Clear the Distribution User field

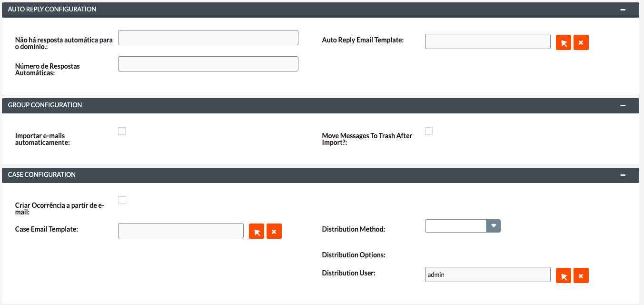click(x=581, y=275)
